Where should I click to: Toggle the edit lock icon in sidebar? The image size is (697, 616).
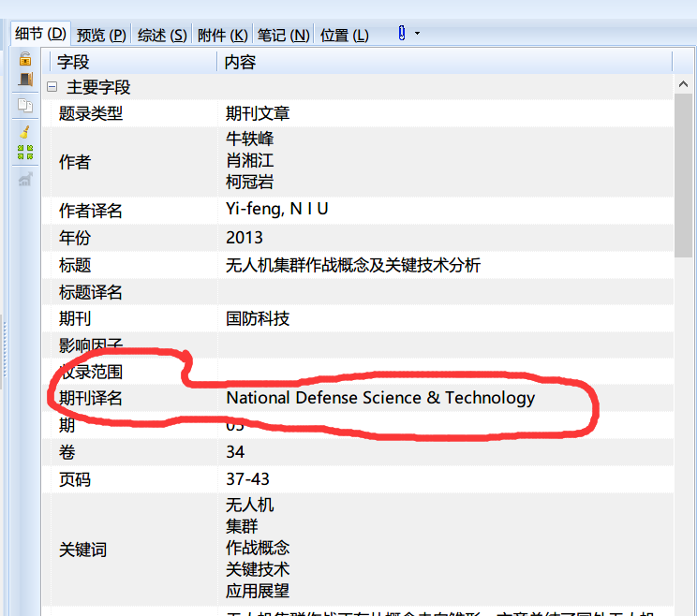click(25, 58)
